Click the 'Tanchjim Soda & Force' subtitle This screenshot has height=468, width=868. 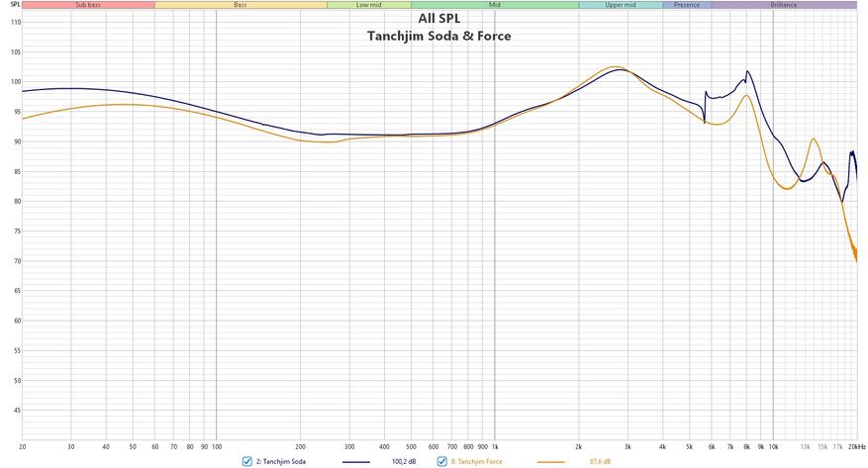439,36
